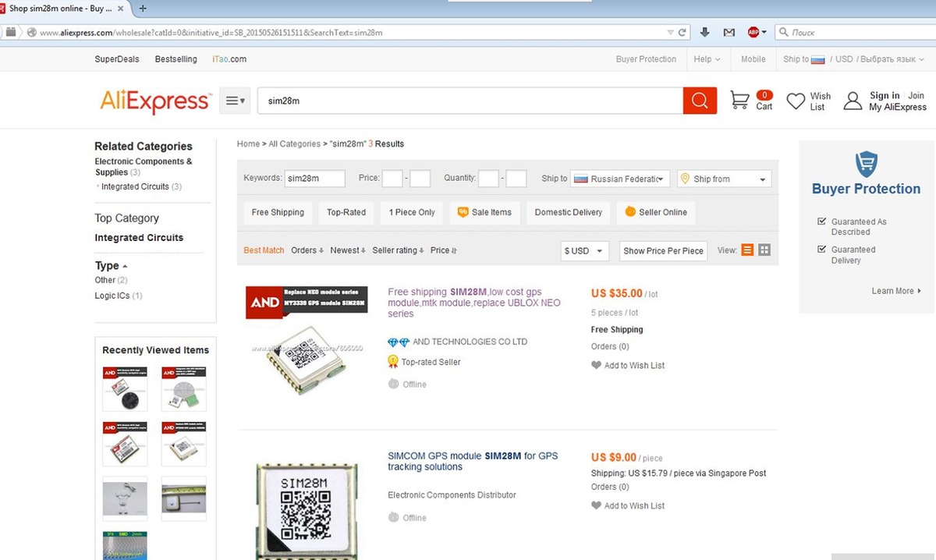Open SIMCOM GPS module SIM28M listing
This screenshot has width=936, height=560.
[473, 461]
